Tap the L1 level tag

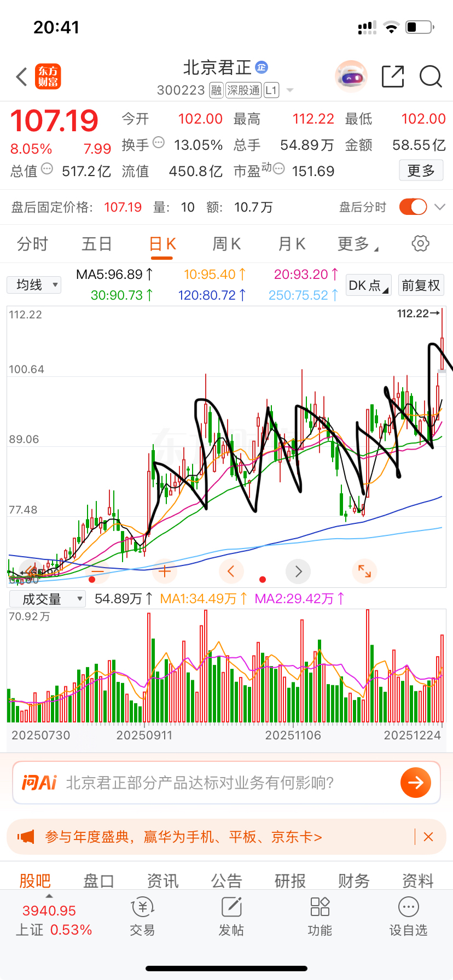pyautogui.click(x=271, y=90)
